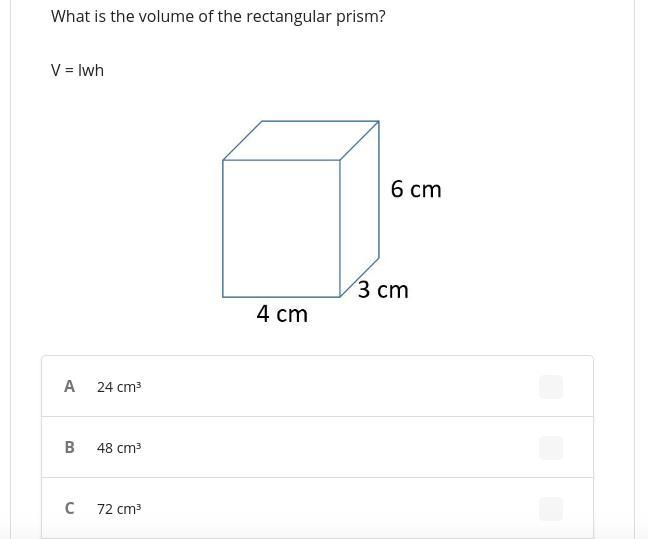Click the letter B option label

(69, 448)
